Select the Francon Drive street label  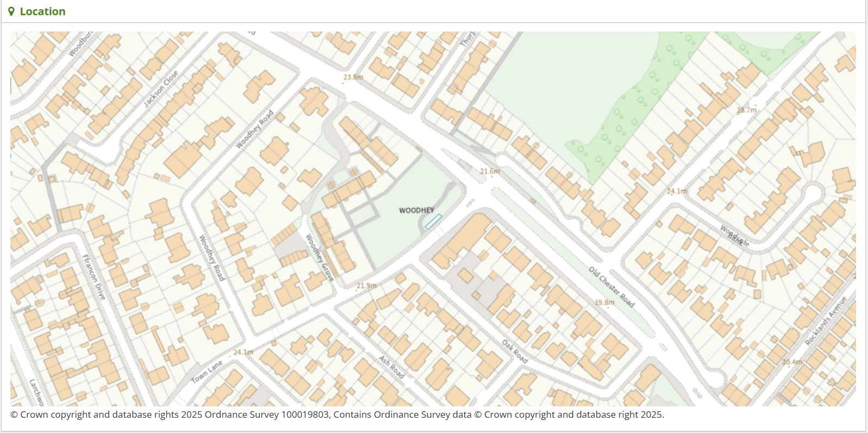click(93, 277)
